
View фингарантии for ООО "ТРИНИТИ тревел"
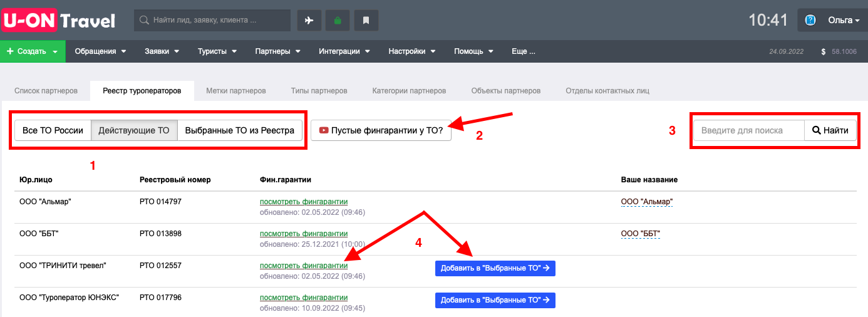pyautogui.click(x=304, y=266)
